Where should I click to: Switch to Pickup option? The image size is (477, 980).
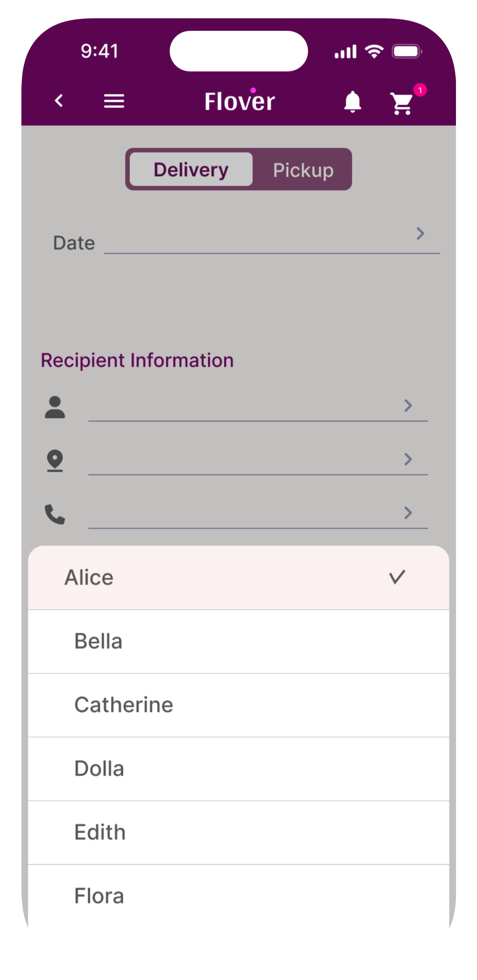pyautogui.click(x=303, y=170)
